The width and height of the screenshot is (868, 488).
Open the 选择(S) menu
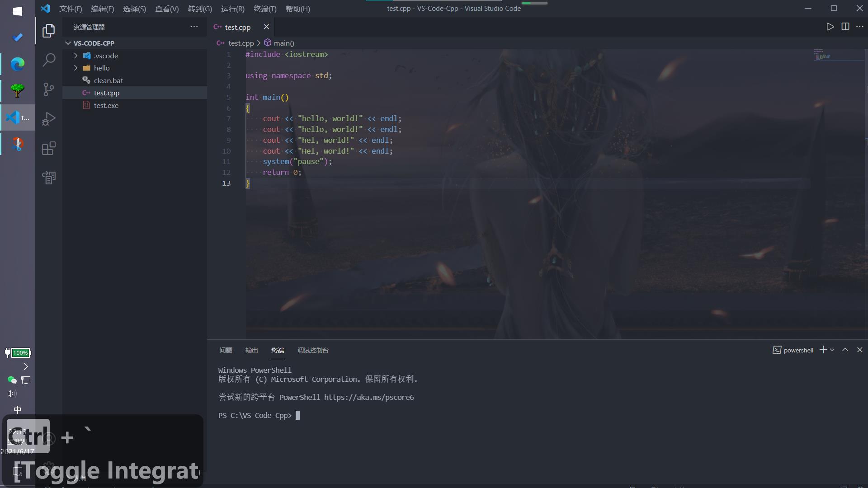[134, 9]
